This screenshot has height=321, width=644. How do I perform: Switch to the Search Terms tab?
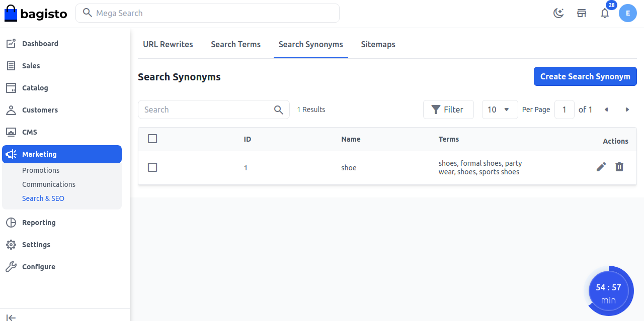[235, 44]
